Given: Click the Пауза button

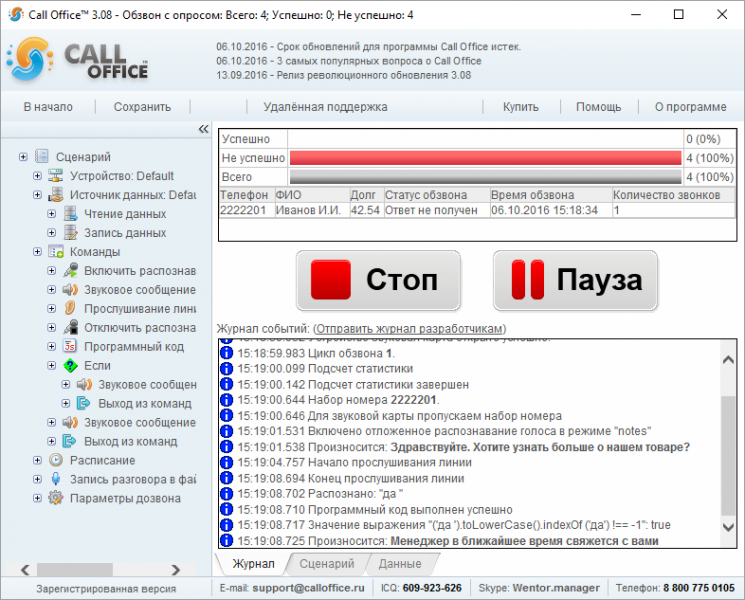Looking at the screenshot, I should 575,280.
